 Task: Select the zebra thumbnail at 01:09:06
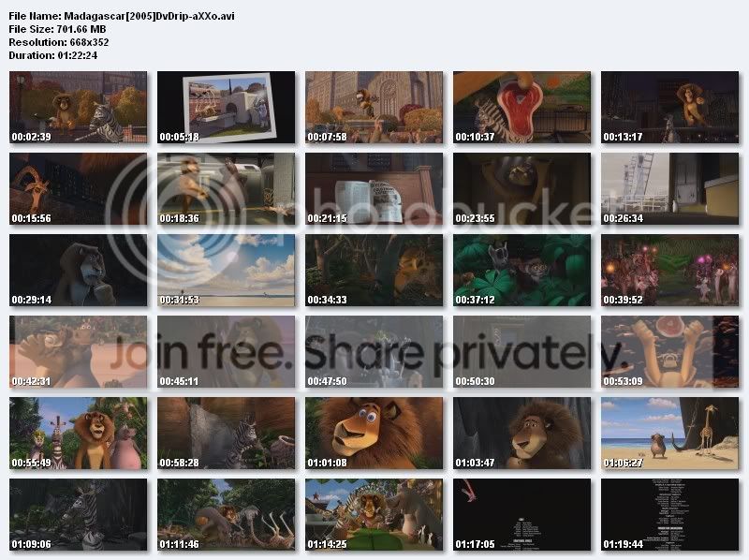tap(79, 515)
